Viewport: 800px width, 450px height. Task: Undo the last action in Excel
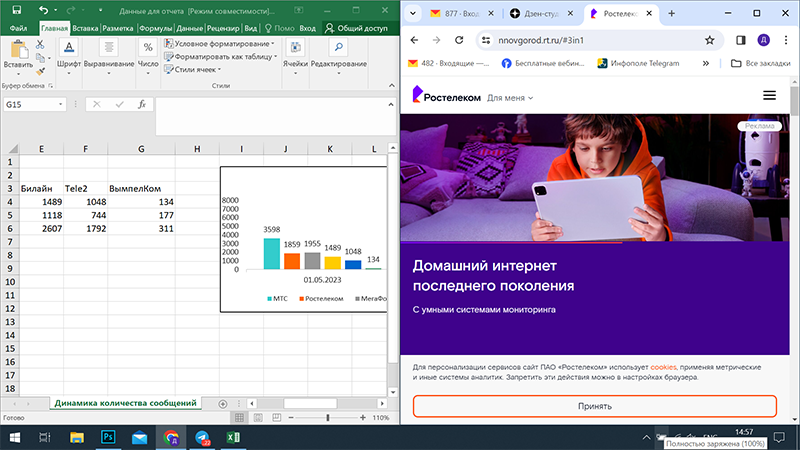coord(43,10)
